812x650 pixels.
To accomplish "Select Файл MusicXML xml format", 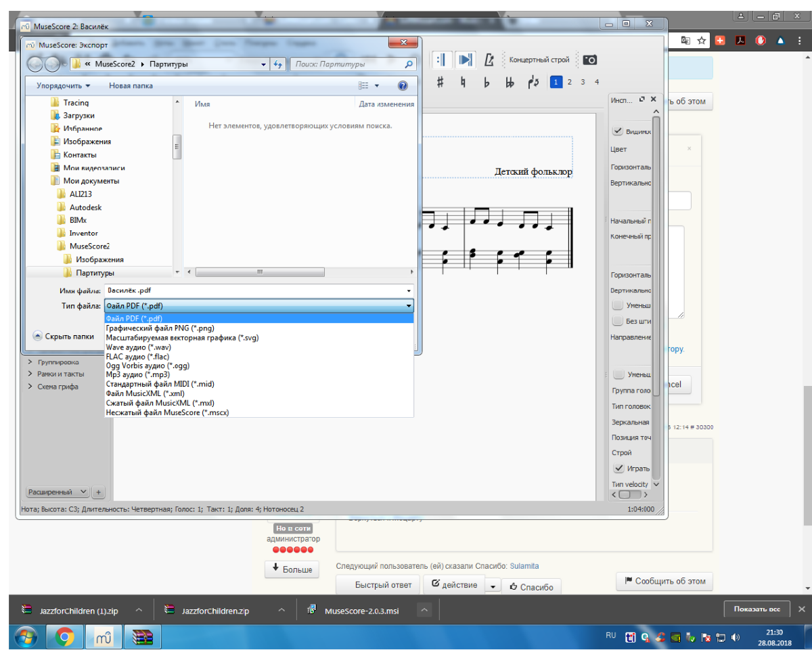I will (x=259, y=393).
